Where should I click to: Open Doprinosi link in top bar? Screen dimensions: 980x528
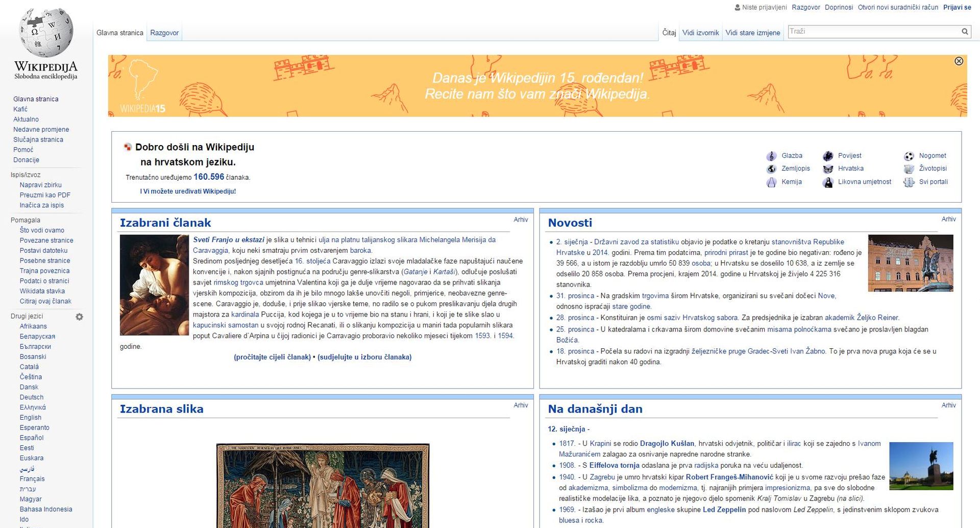[x=839, y=7]
